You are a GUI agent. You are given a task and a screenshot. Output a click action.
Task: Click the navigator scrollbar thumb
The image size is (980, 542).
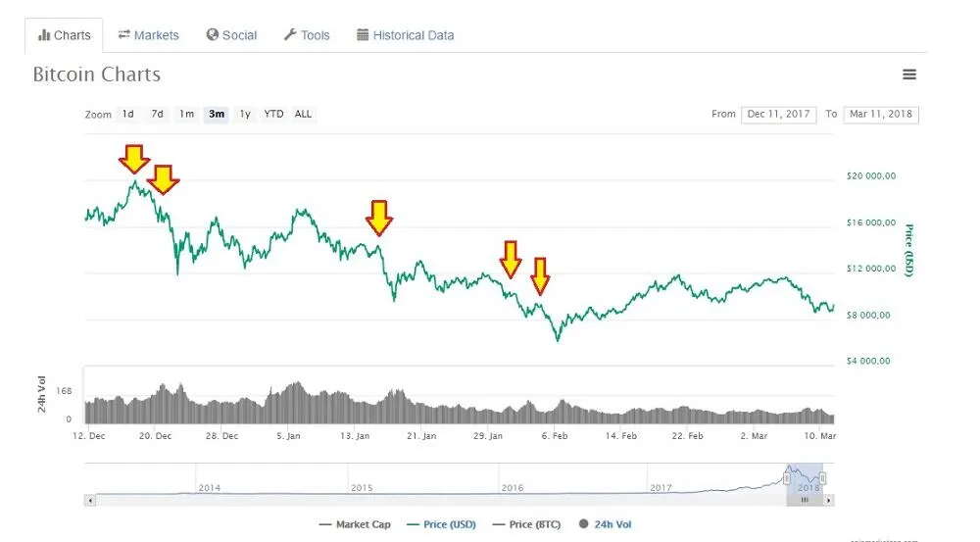(805, 500)
